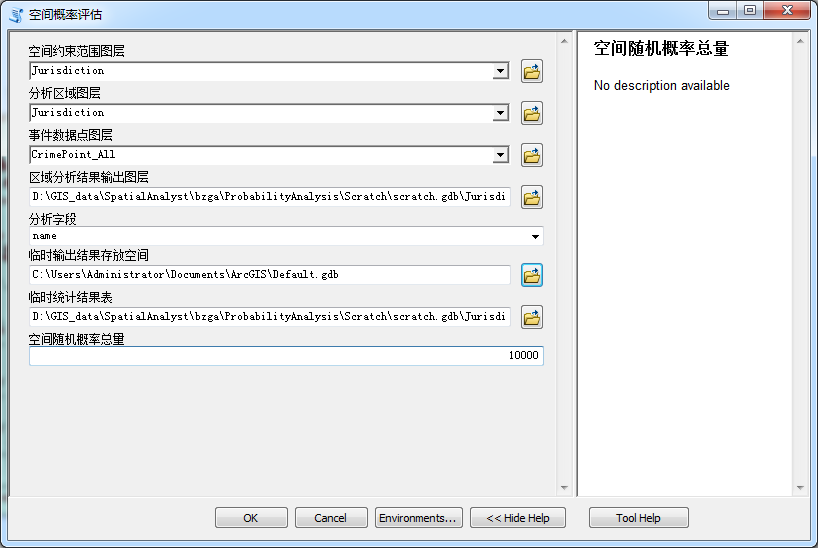Close the 空间概率评估 dialog

[x=787, y=10]
